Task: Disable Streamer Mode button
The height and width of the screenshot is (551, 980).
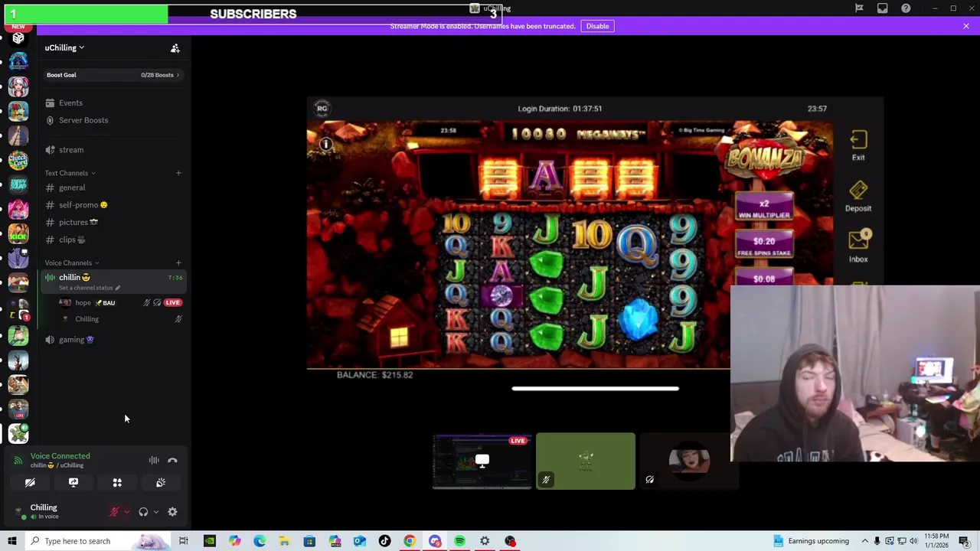Action: click(597, 26)
